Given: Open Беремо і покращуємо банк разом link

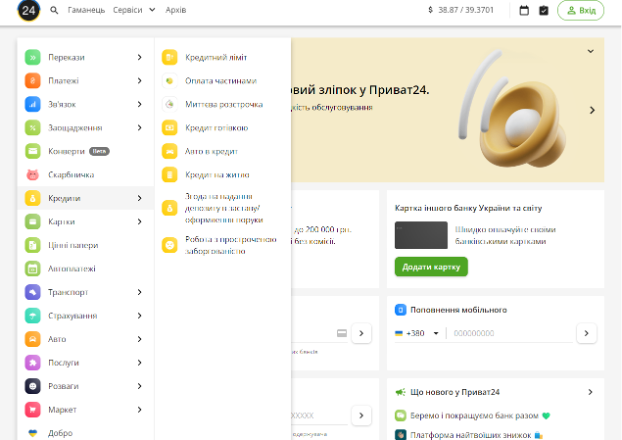Looking at the screenshot, I should (x=474, y=415).
